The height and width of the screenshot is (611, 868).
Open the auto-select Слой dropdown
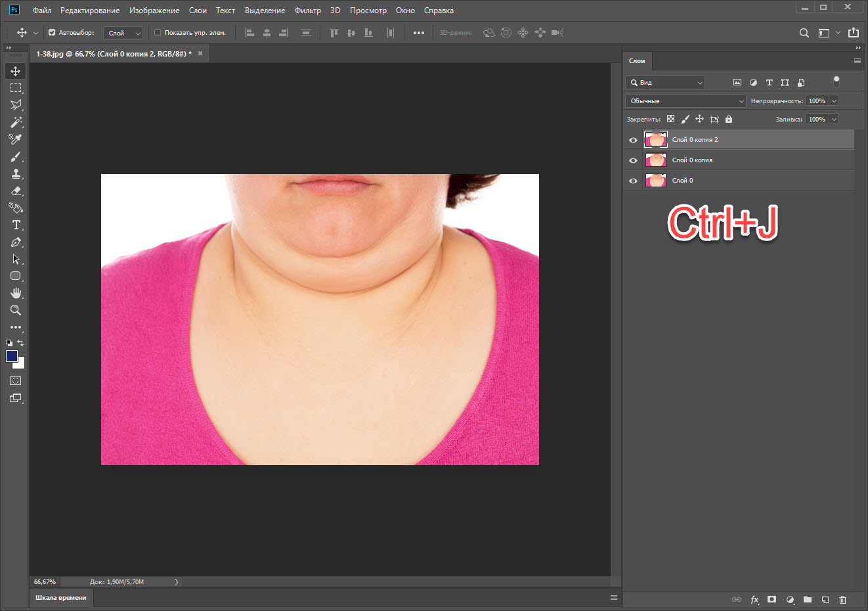click(123, 33)
